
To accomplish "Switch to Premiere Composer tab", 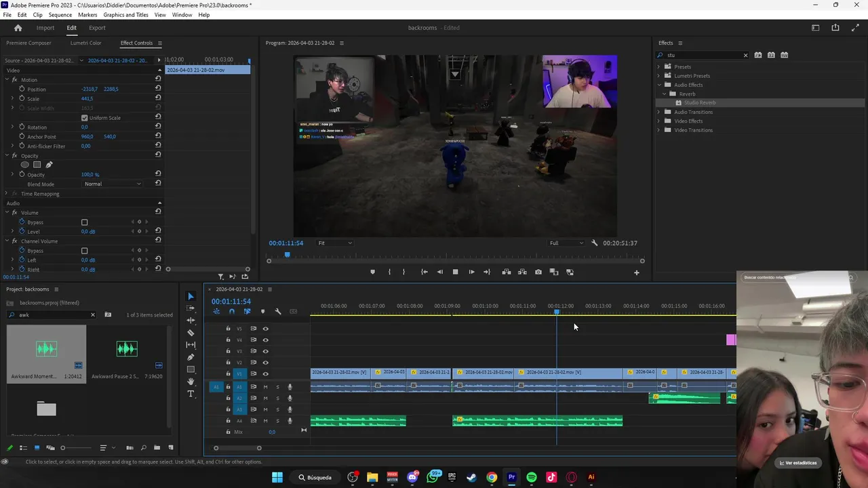I will (28, 43).
